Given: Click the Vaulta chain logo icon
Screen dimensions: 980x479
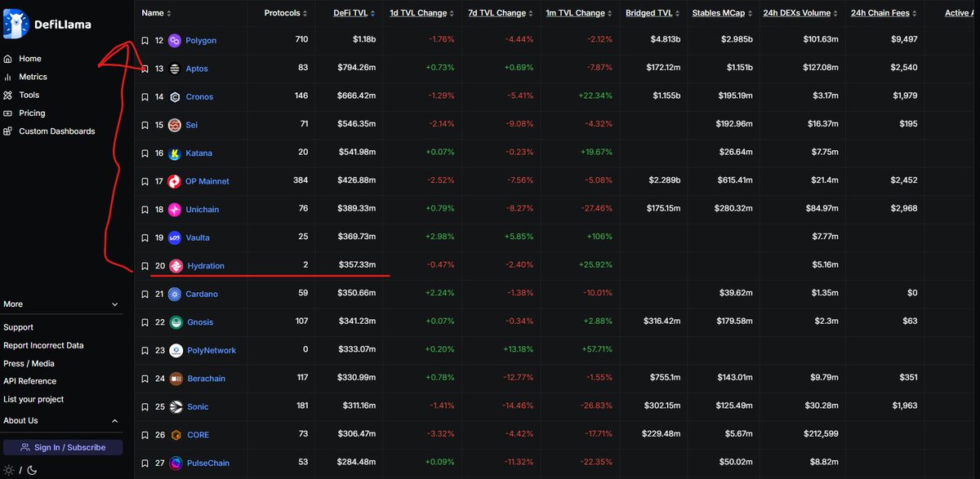Looking at the screenshot, I should 174,237.
